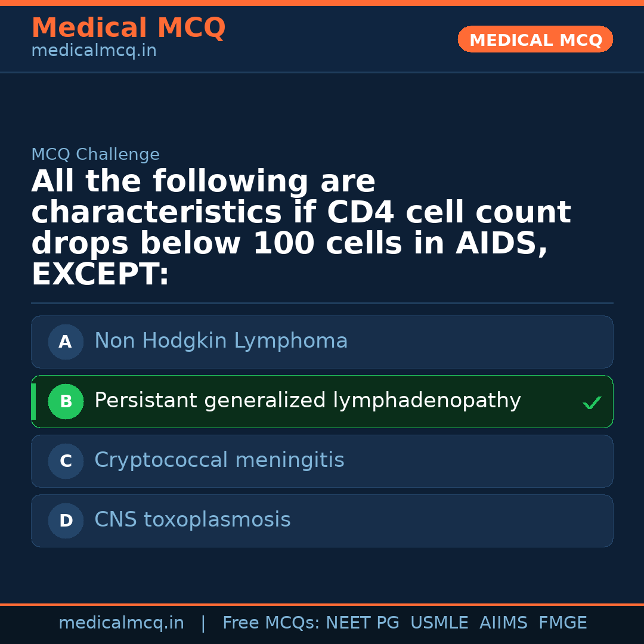This screenshot has width=644, height=644.
Task: Click the green checkmark on option B
Action: pos(592,403)
